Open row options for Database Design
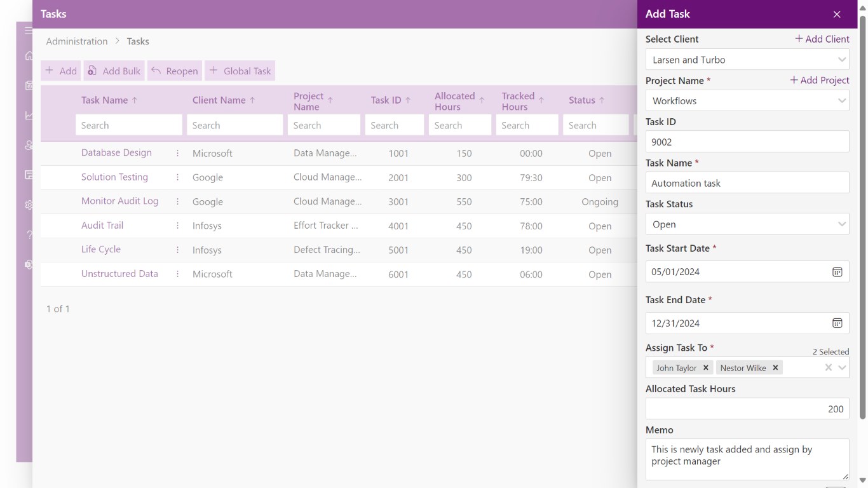 point(177,153)
